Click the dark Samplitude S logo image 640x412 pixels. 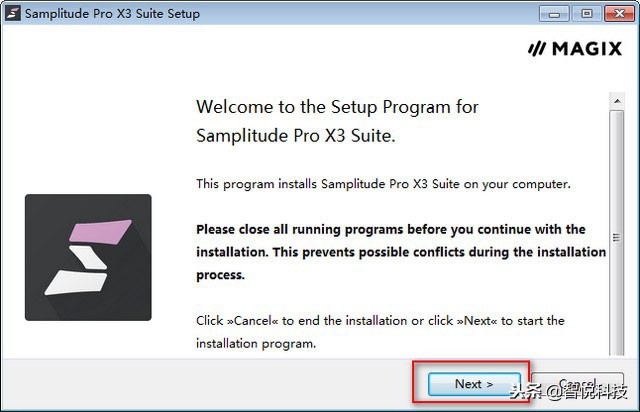[88, 257]
